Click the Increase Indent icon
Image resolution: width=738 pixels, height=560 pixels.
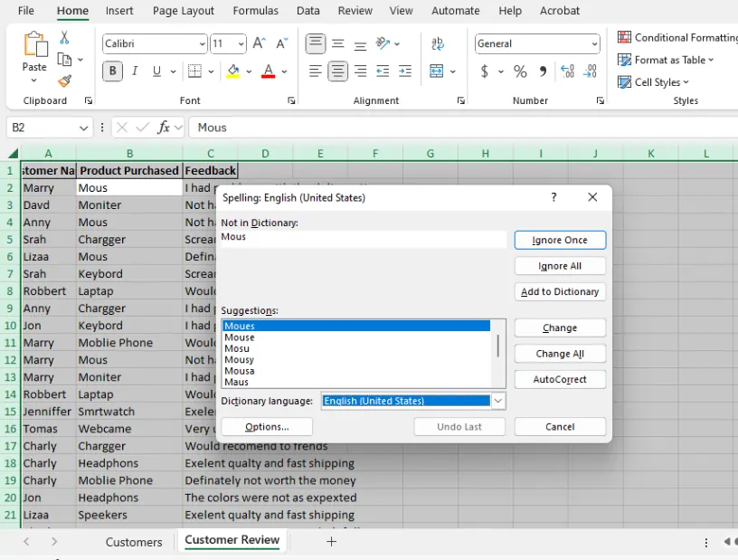pos(405,71)
